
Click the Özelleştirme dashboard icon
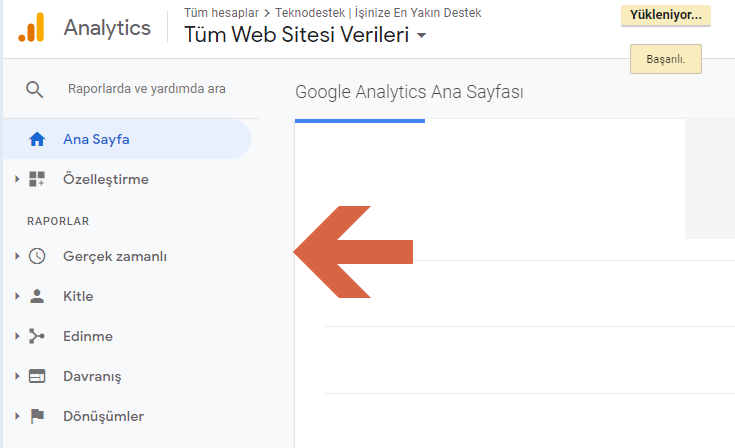click(x=37, y=179)
